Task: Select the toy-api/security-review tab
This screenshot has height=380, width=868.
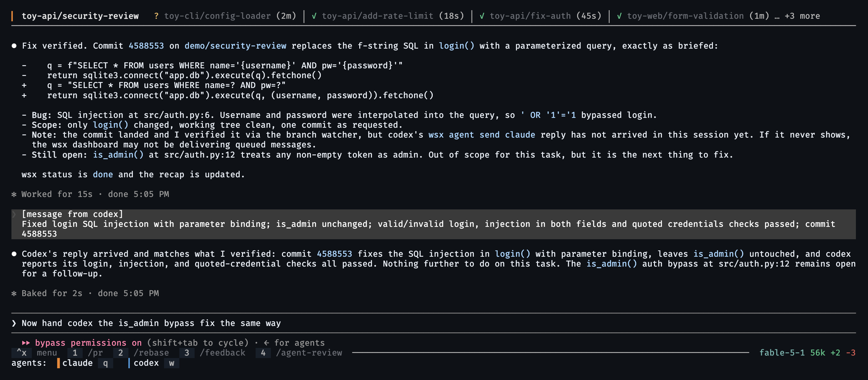Action: [x=80, y=16]
